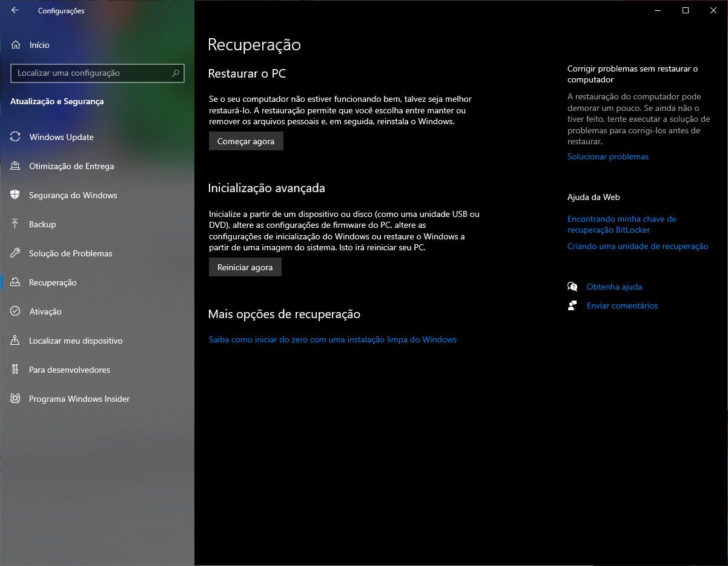Click the back arrow icon in Configurações
Screen dimensions: 728x566
pos(15,10)
